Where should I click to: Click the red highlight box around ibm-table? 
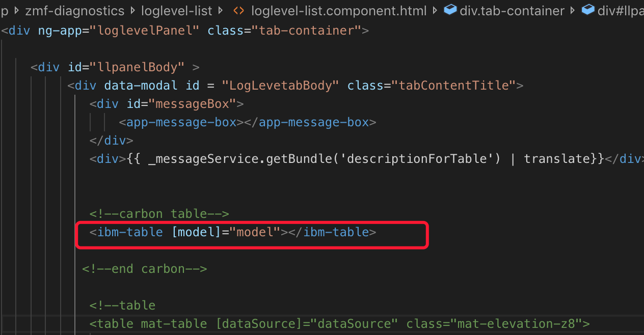pyautogui.click(x=252, y=235)
